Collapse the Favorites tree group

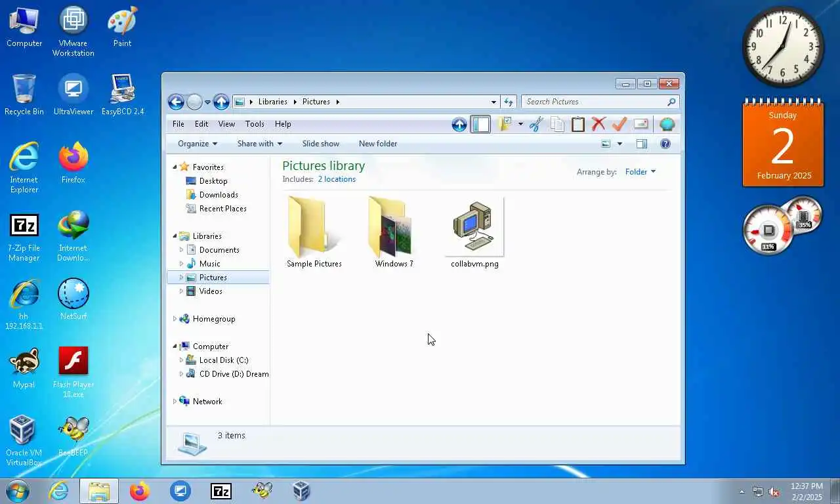[175, 167]
